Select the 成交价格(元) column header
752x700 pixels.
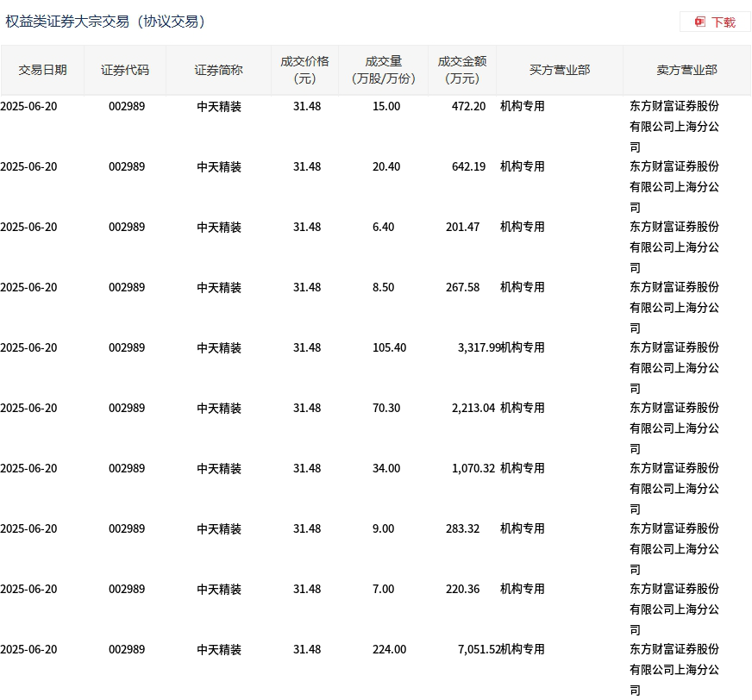tap(304, 70)
